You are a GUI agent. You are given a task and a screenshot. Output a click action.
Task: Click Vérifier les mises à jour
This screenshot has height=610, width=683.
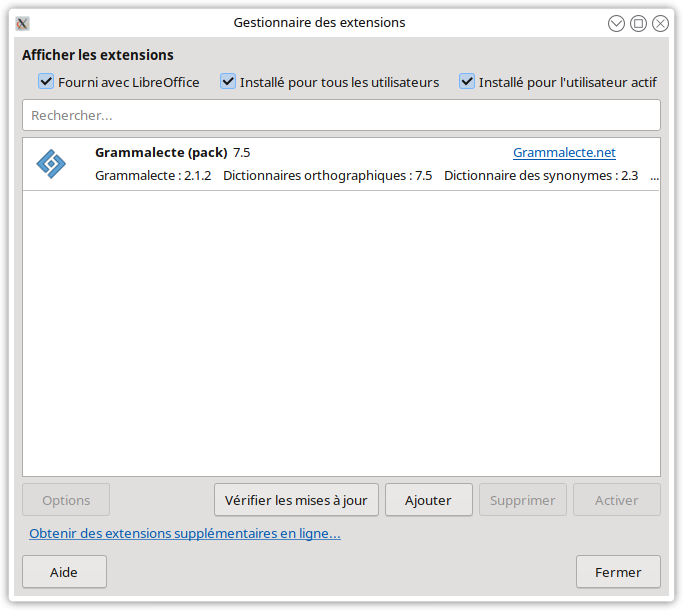tap(296, 500)
